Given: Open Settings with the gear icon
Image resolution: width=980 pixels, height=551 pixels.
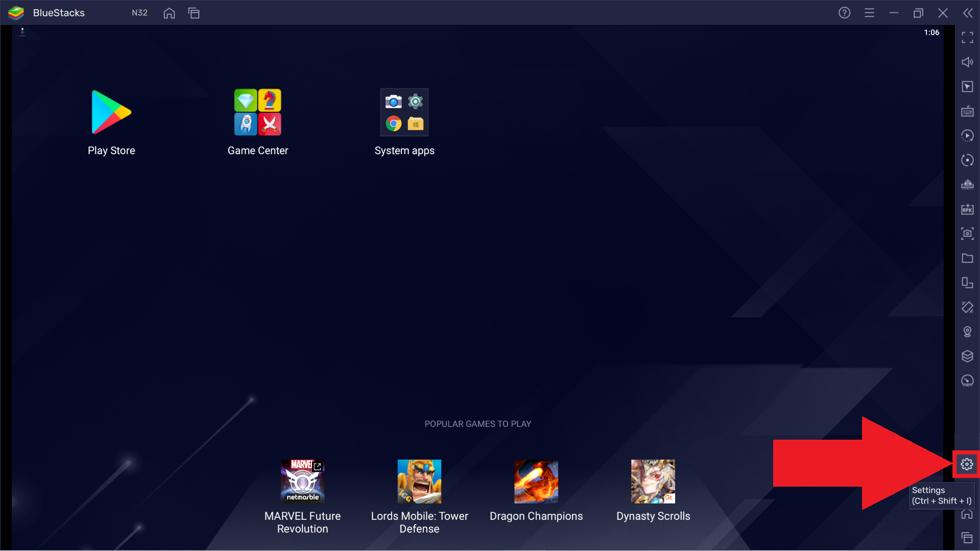Looking at the screenshot, I should [967, 464].
